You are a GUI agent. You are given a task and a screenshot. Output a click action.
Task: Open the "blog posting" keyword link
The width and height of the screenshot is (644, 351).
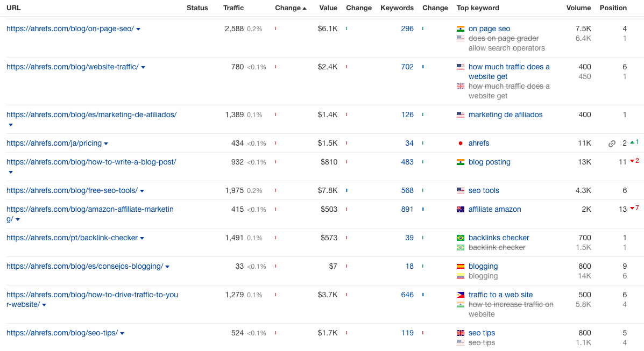(x=489, y=162)
